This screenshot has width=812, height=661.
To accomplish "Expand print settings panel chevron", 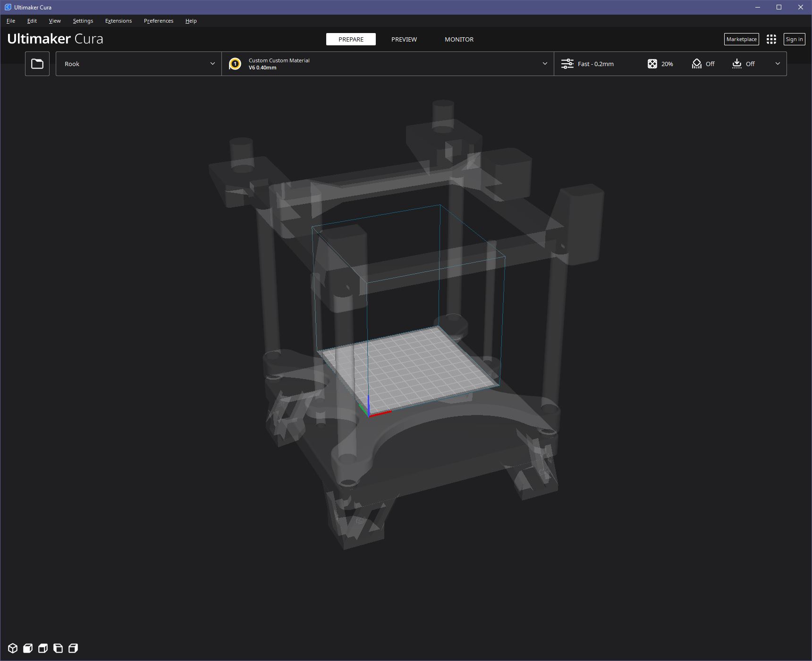I will [x=778, y=64].
